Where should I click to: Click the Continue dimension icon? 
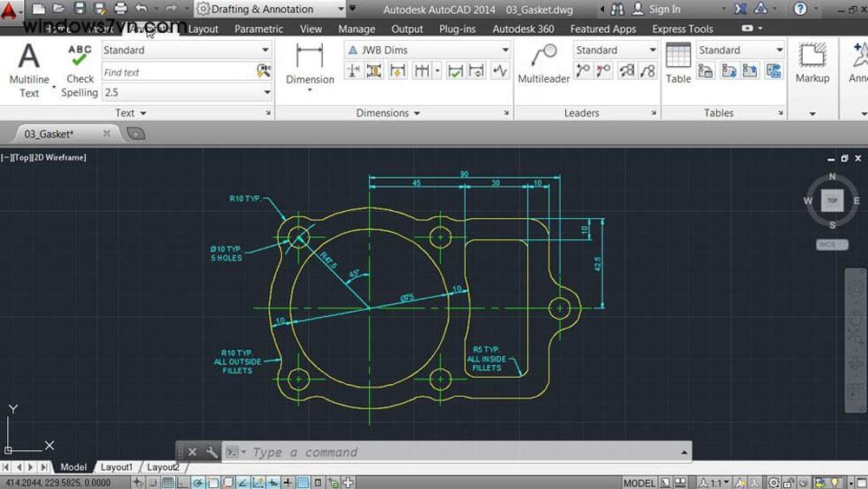pyautogui.click(x=422, y=71)
